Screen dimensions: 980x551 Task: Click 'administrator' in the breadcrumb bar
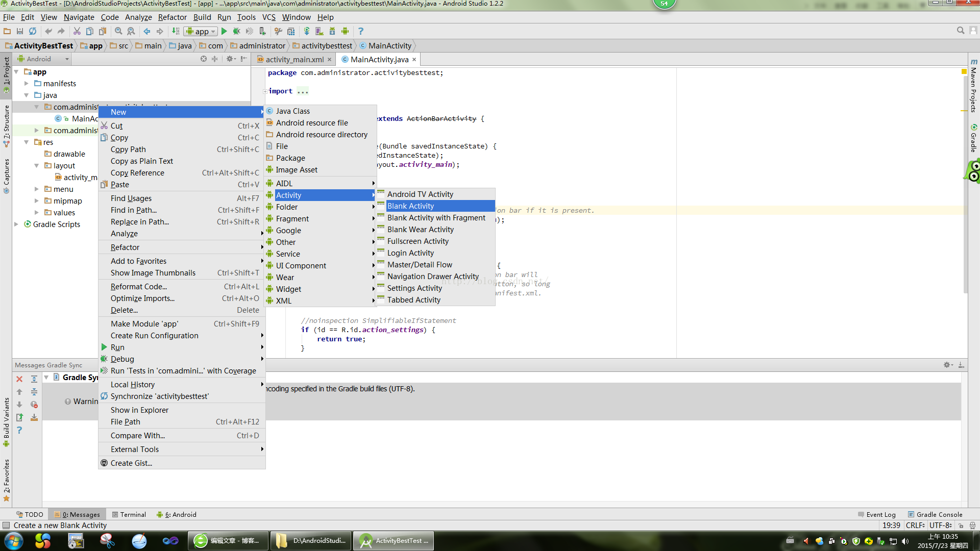[257, 46]
